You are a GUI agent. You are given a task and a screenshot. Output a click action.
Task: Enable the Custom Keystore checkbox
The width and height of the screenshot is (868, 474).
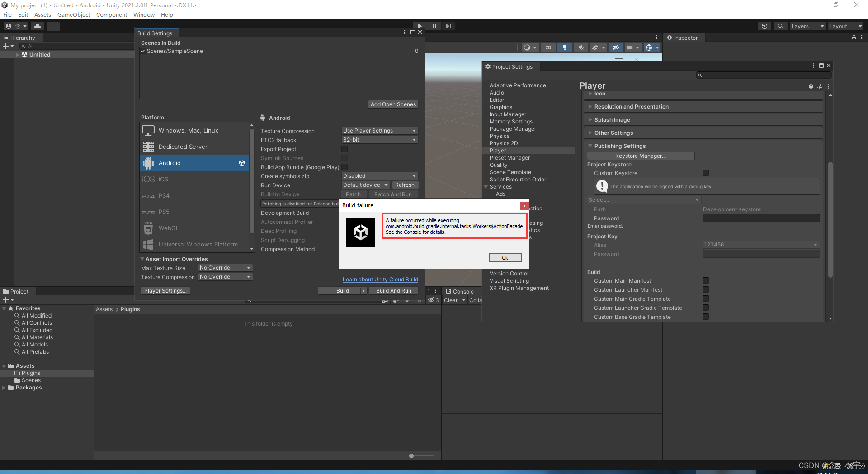click(x=706, y=173)
